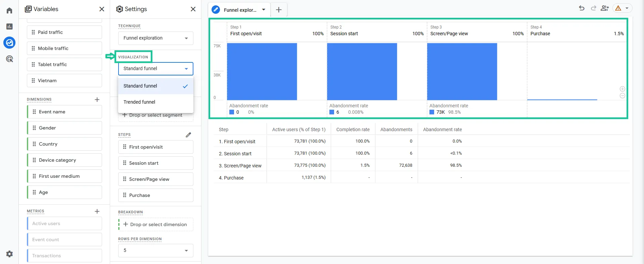The image size is (644, 264).
Task: Open Reports icon in left sidebar
Action: point(9,27)
